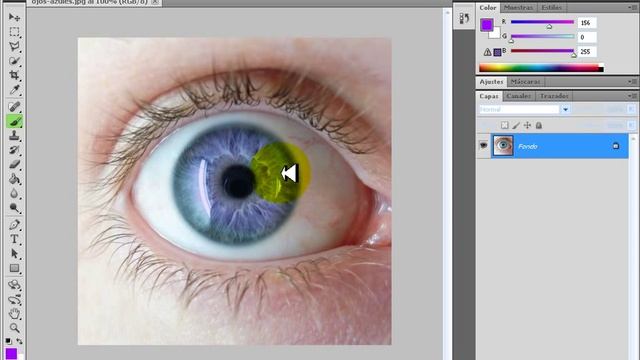Click the G channel slider

point(542,36)
